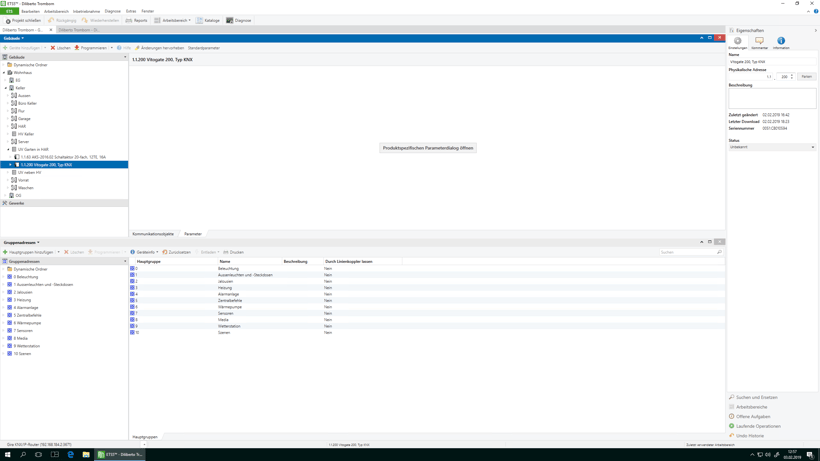Switch to the second Dilberto Trombom tab
The width and height of the screenshot is (820, 461).
[x=78, y=30]
